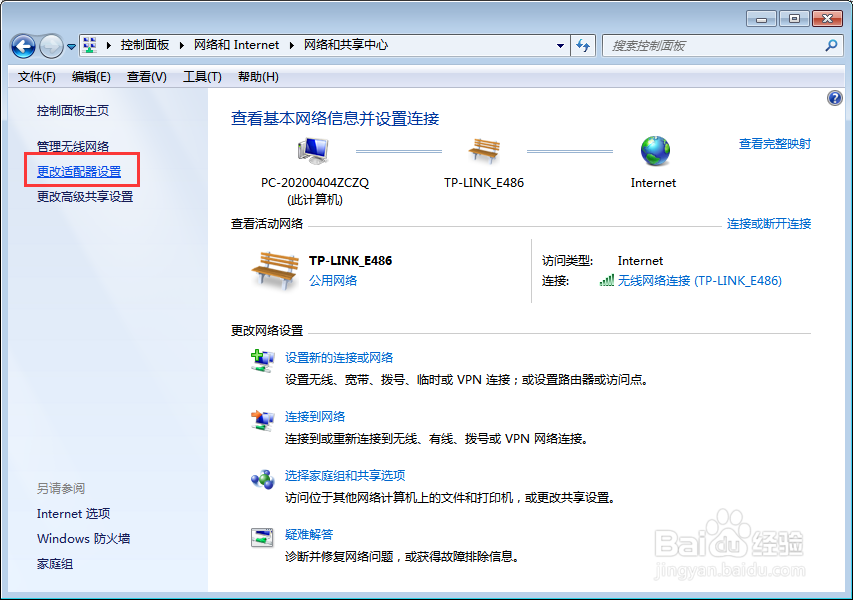Open 更改适配器设置

click(79, 172)
